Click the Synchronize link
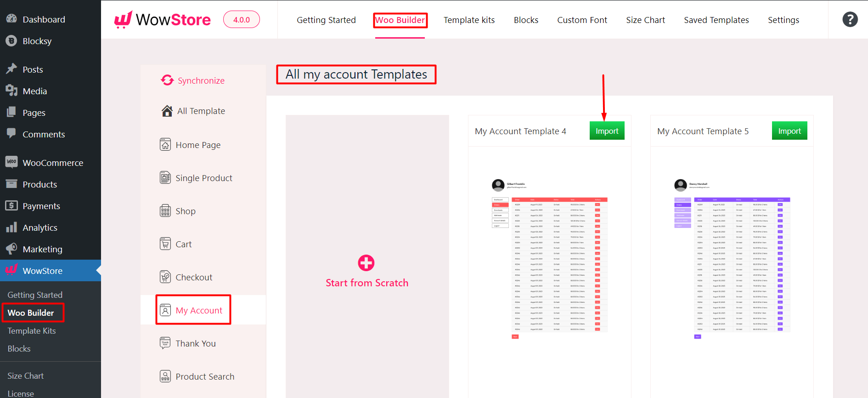This screenshot has height=398, width=868. 201,80
